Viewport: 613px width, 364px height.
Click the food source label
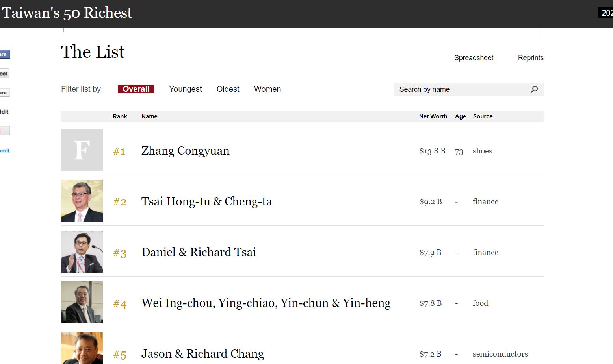(480, 303)
